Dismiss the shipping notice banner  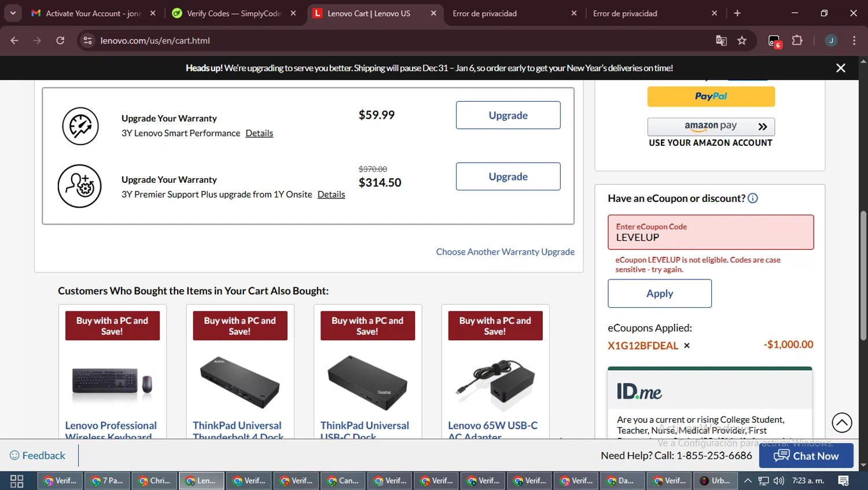[841, 68]
